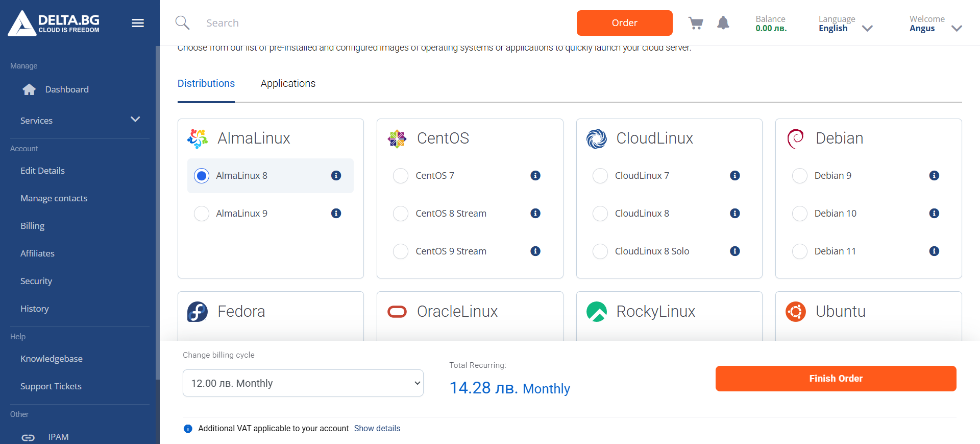Screen dimensions: 980x444
Task: Show info for CloudLinux 8 Solo
Action: (x=735, y=251)
